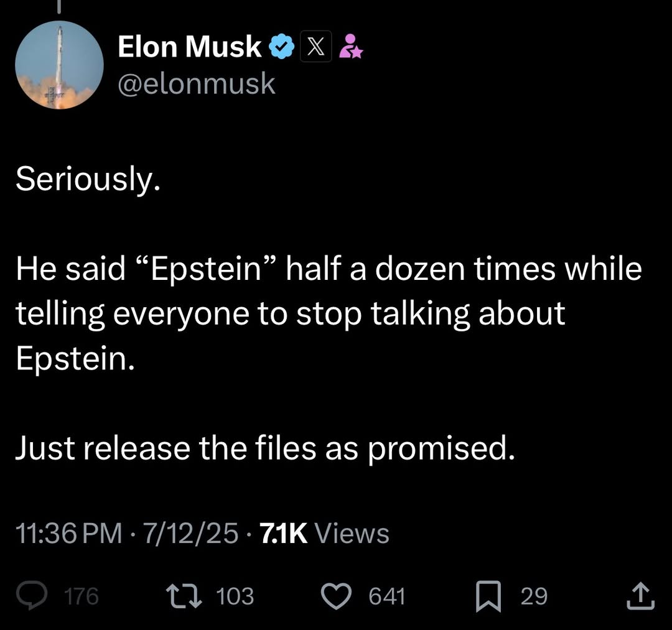The image size is (672, 630).
Task: Click the Elon Musk display name
Action: (189, 46)
